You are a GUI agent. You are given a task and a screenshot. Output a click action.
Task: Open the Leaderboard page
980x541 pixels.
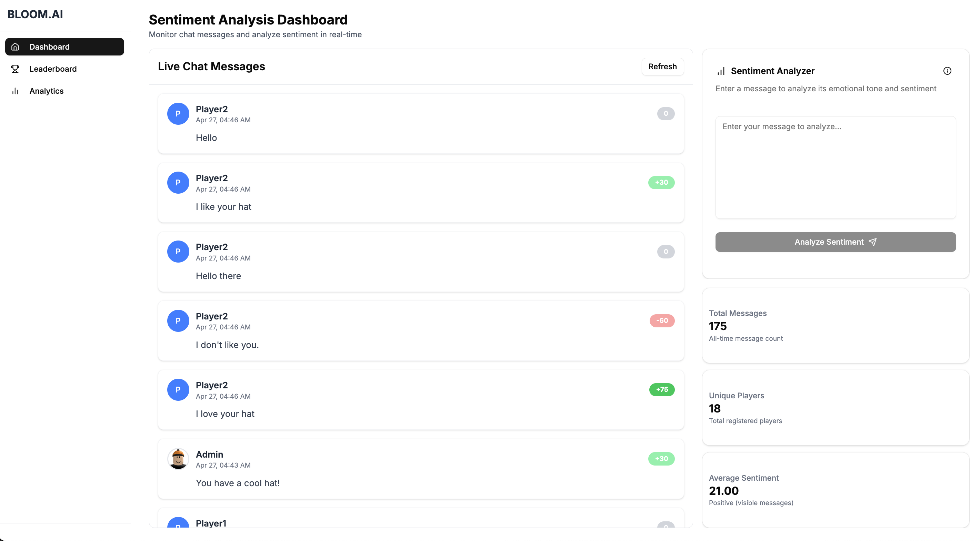53,69
